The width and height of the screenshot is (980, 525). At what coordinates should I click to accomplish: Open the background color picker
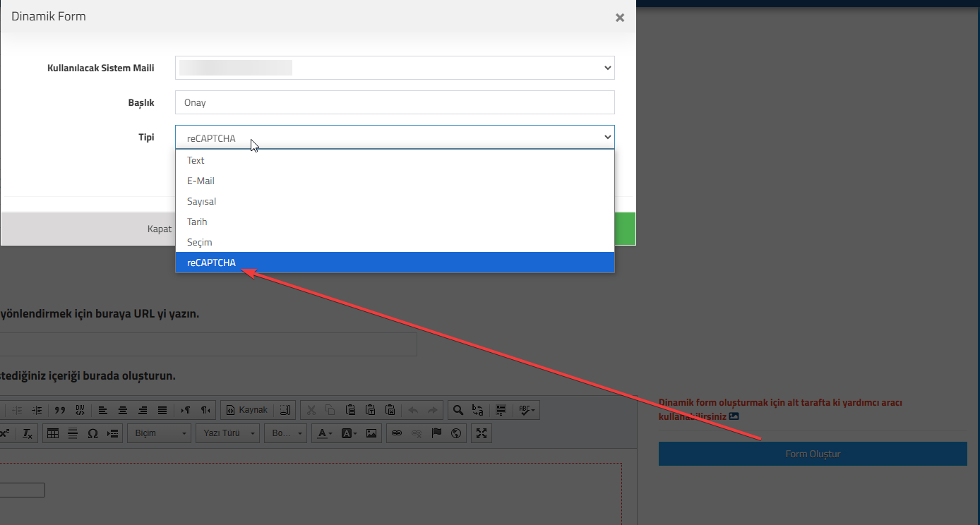click(x=349, y=433)
